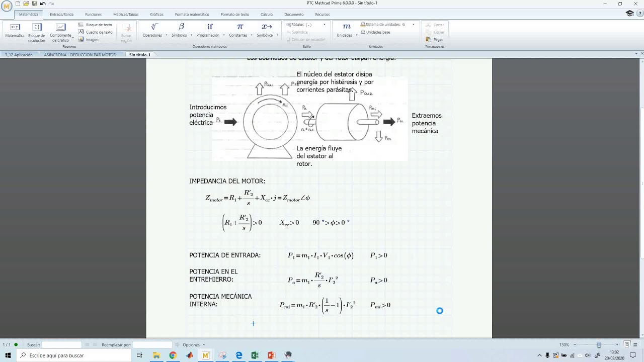The height and width of the screenshot is (362, 644).
Task: Open Task View in taskbar
Action: [139, 355]
